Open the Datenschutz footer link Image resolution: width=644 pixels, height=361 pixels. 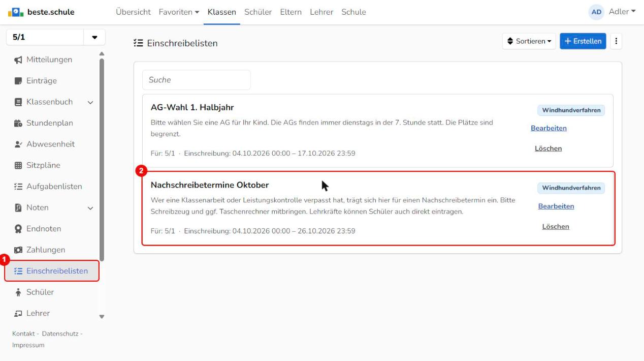(59, 334)
